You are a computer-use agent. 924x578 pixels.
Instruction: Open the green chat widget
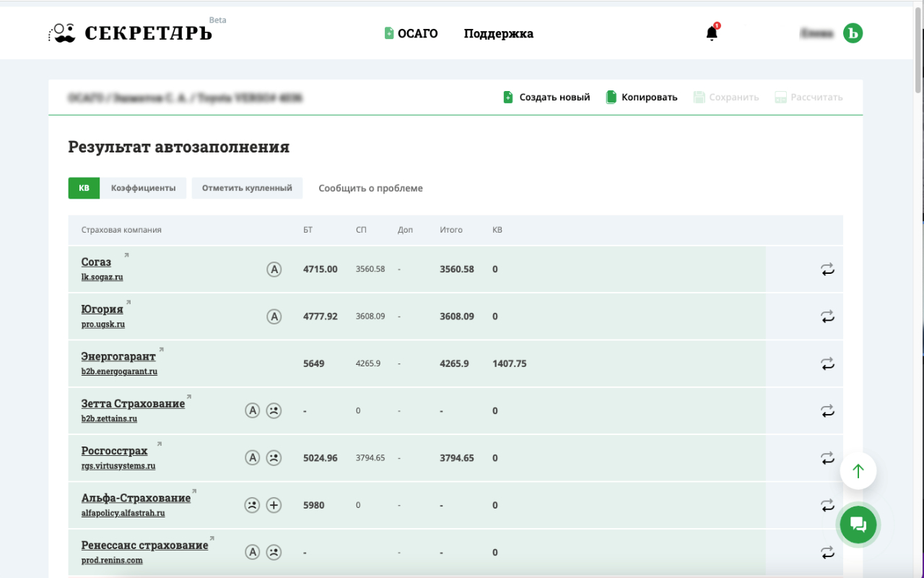coord(858,525)
